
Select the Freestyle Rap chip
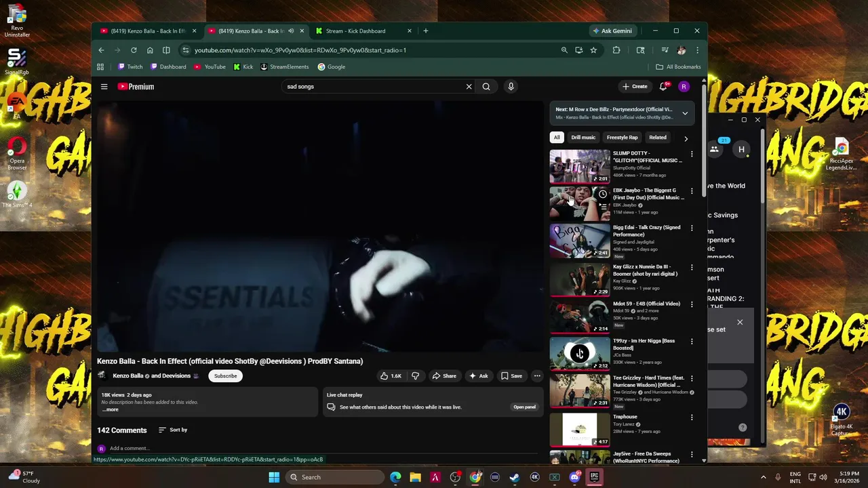pos(622,138)
